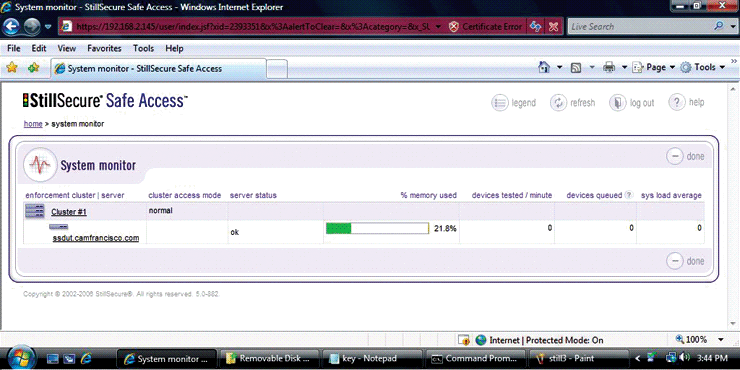This screenshot has width=740, height=370.
Task: Click the devices queued help icon
Action: (x=629, y=195)
